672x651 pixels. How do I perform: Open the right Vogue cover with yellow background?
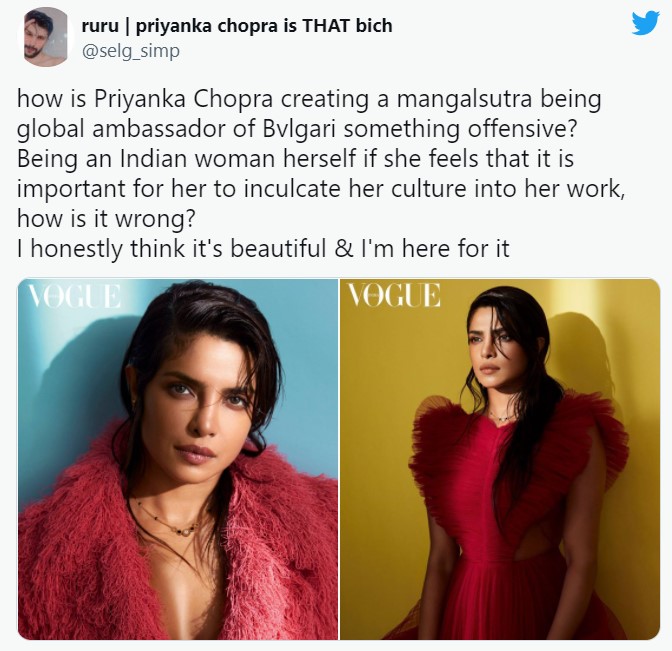coord(500,459)
